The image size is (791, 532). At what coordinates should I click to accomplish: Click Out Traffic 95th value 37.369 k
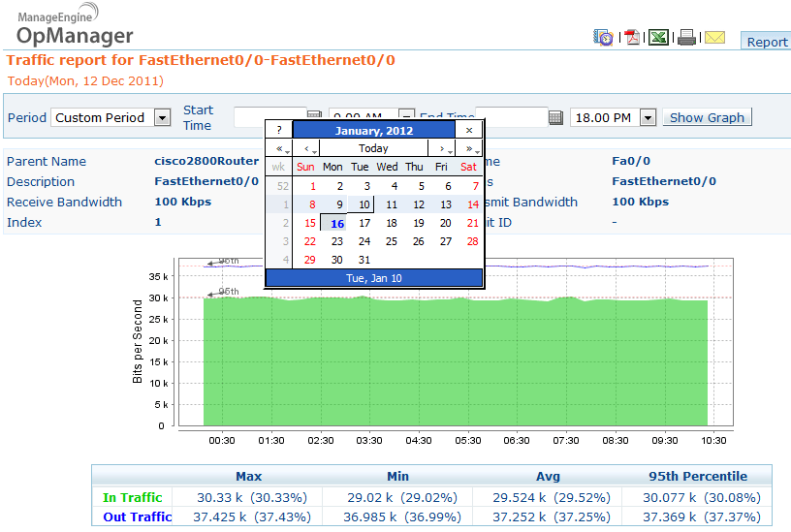[x=701, y=516]
